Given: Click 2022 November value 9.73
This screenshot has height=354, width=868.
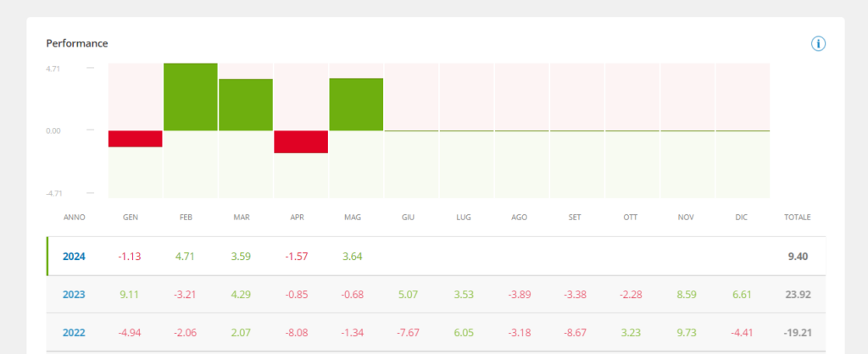Looking at the screenshot, I should click(687, 333).
